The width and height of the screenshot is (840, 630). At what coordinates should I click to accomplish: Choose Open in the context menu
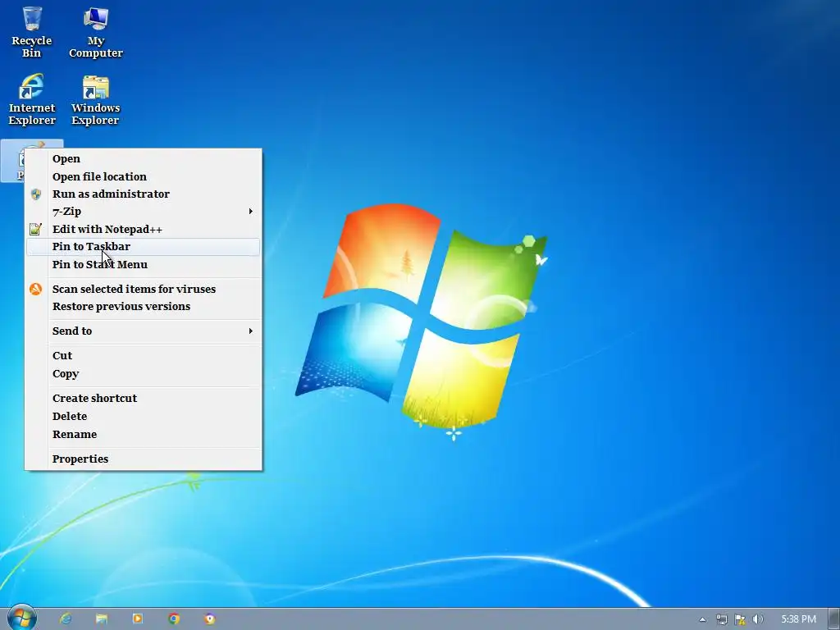tap(143, 158)
